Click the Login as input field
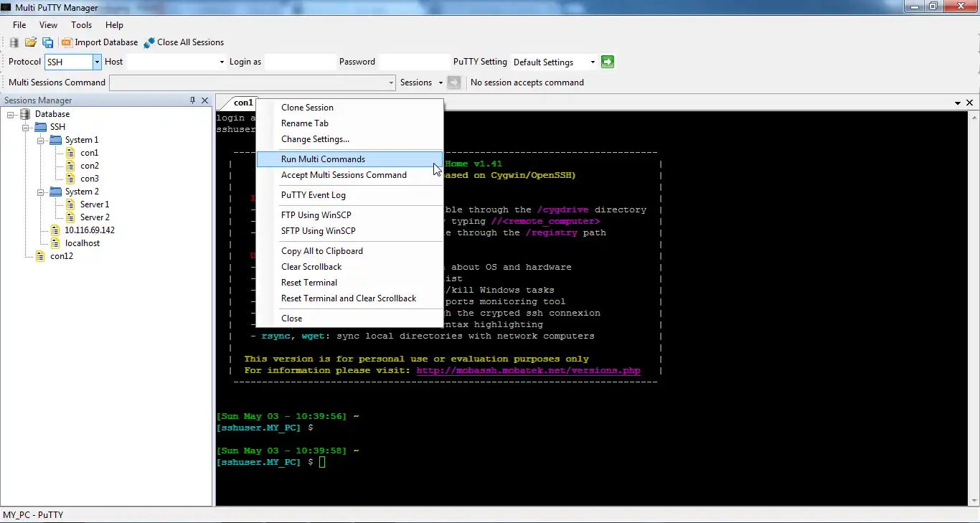Image resolution: width=980 pixels, height=523 pixels. point(300,62)
